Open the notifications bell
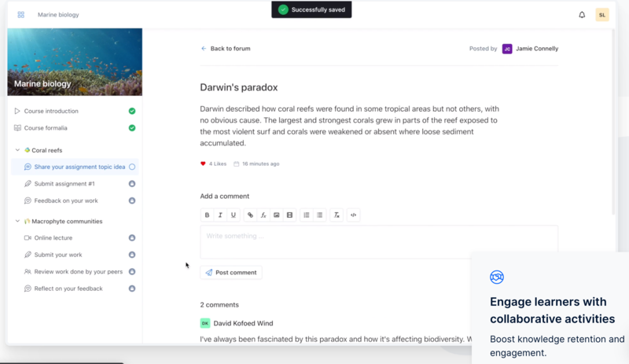 pyautogui.click(x=582, y=15)
